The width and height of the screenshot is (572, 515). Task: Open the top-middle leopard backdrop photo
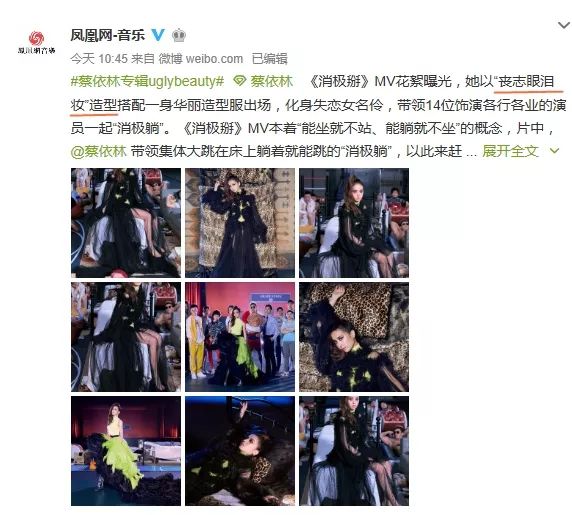click(240, 223)
